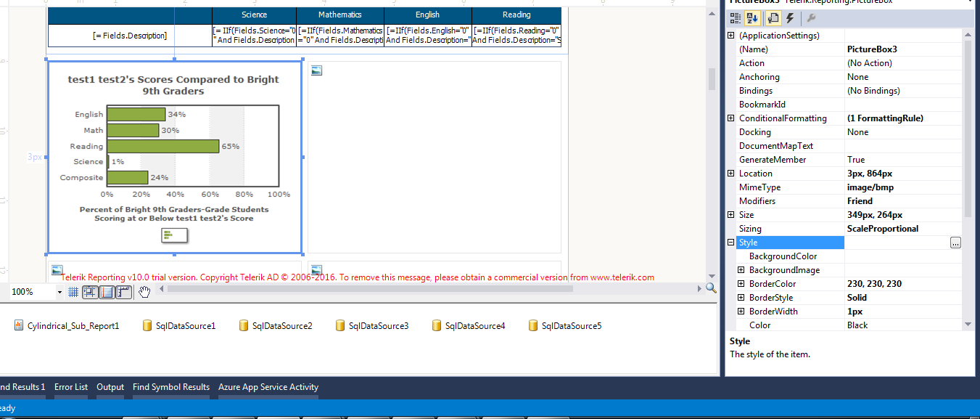Click the Properties grid vertical scrollbar

tap(968, 129)
